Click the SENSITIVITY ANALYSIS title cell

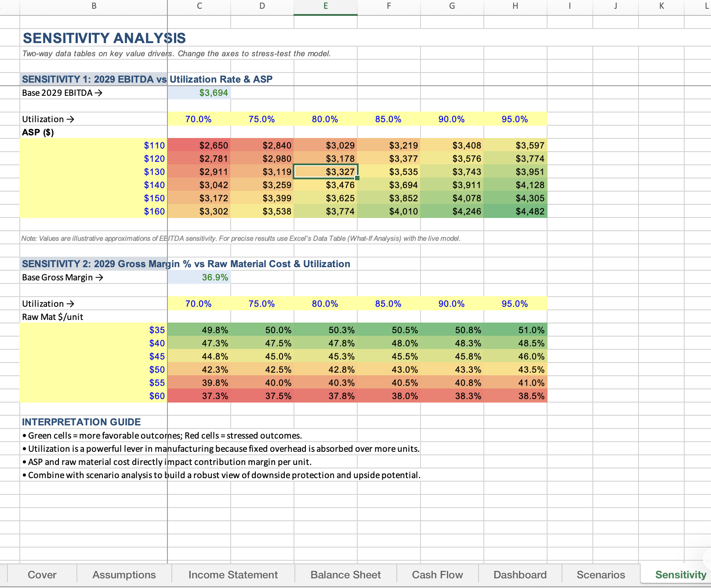(104, 38)
